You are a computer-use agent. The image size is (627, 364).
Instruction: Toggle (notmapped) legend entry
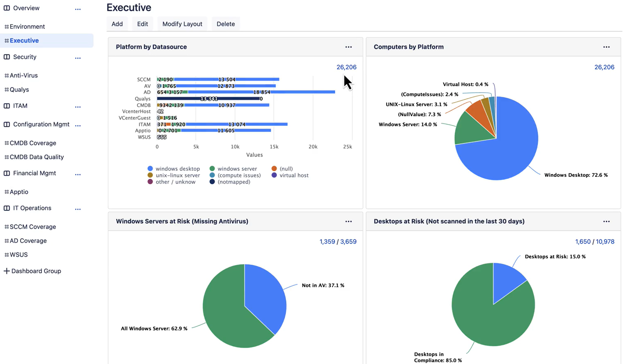point(234,182)
